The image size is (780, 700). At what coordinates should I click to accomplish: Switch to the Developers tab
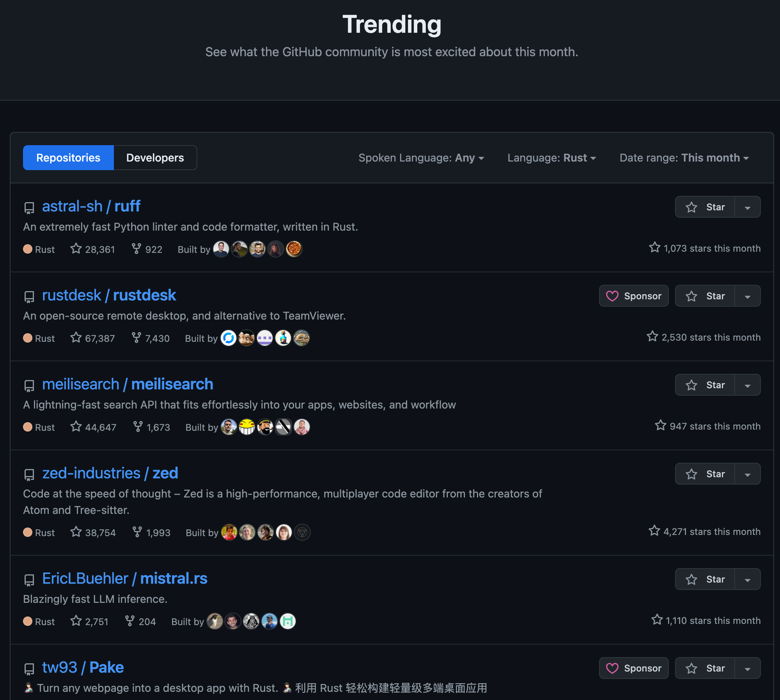[155, 158]
